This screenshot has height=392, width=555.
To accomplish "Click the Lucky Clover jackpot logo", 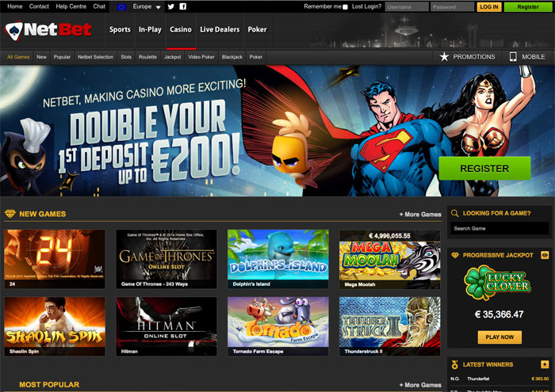I will (x=498, y=283).
